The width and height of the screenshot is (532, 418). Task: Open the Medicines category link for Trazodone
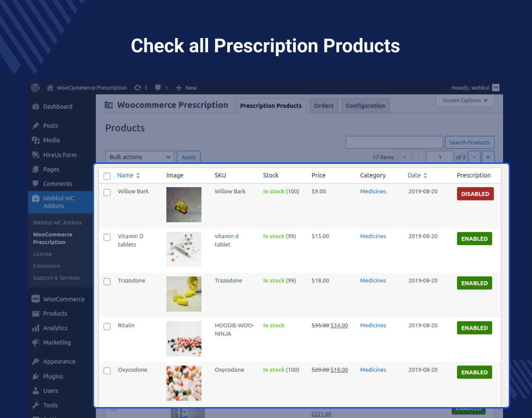tap(373, 280)
